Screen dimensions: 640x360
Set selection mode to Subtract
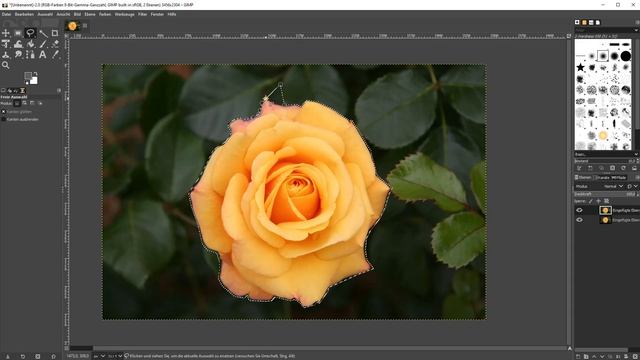coord(32,103)
